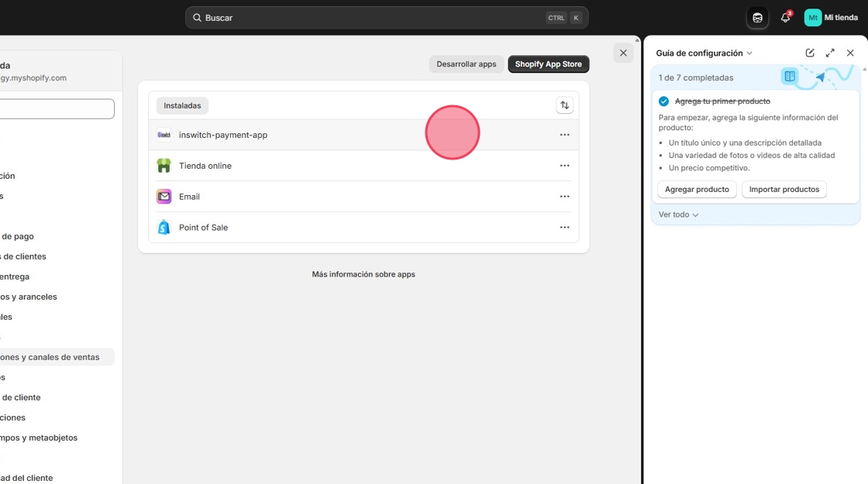
Task: Open more options for Point of Sale
Action: click(564, 228)
